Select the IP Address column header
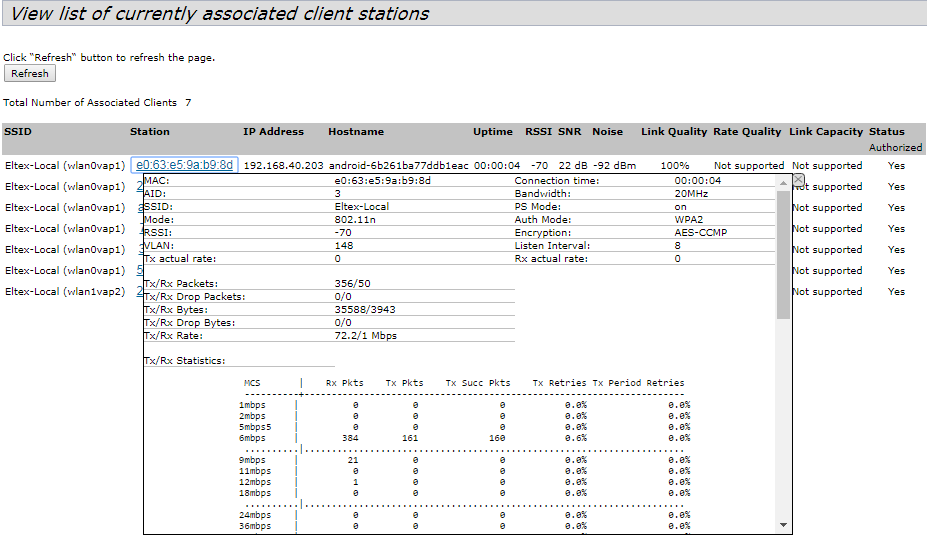The image size is (927, 538). click(273, 132)
